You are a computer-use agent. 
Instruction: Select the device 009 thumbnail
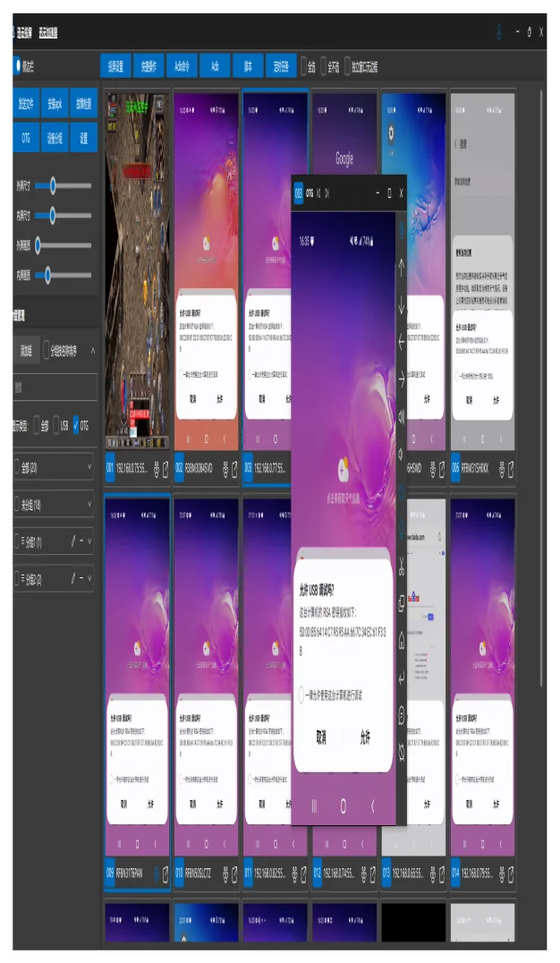pos(137,677)
